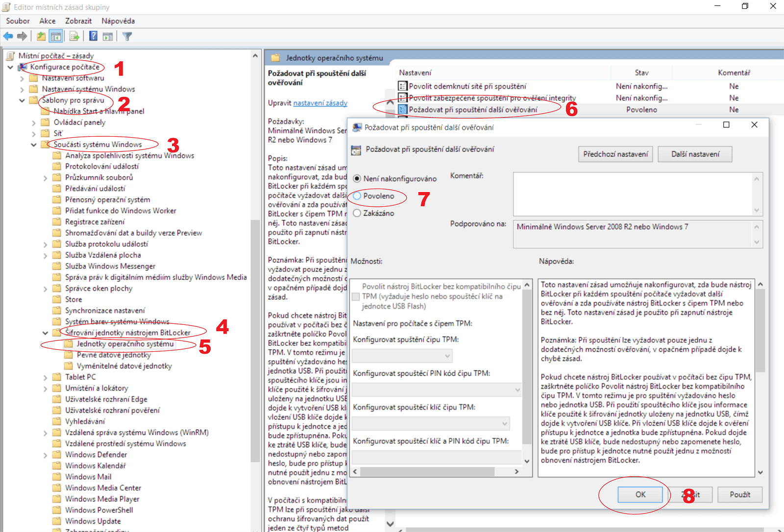Collapse the Šablony pro správu node
This screenshot has width=784, height=532.
click(22, 100)
